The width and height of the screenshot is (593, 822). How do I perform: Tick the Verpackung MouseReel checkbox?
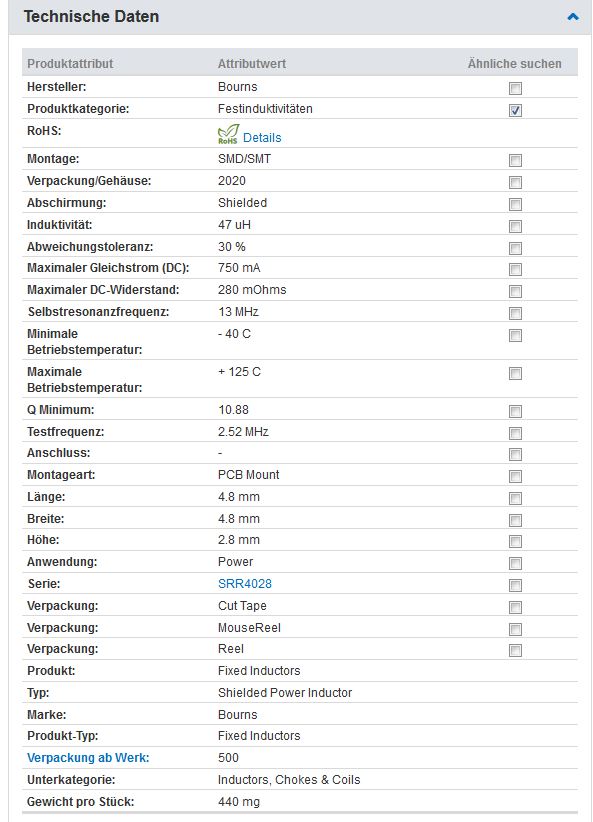coord(515,630)
